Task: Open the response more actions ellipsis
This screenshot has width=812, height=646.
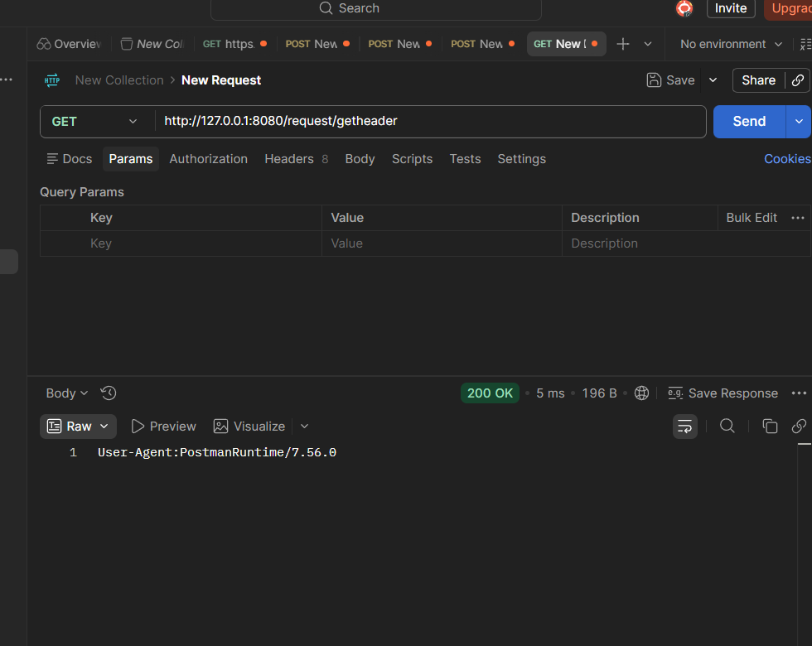Action: (799, 393)
